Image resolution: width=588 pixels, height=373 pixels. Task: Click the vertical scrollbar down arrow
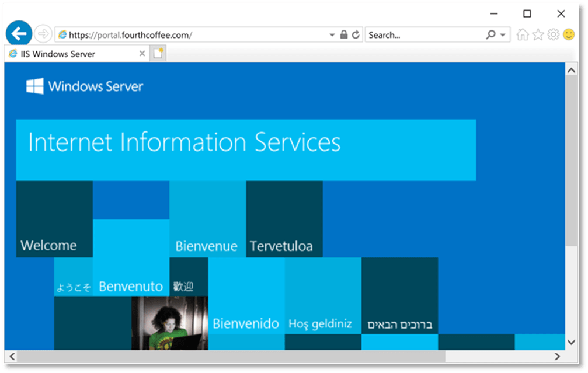click(571, 342)
